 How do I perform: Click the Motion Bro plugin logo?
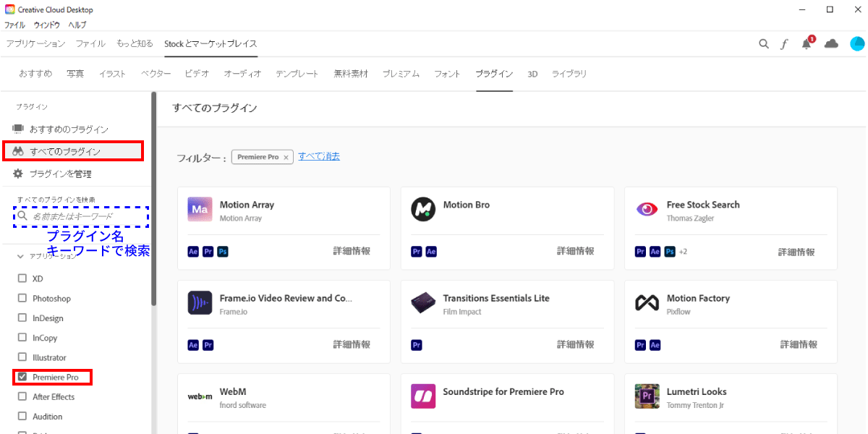tap(423, 210)
